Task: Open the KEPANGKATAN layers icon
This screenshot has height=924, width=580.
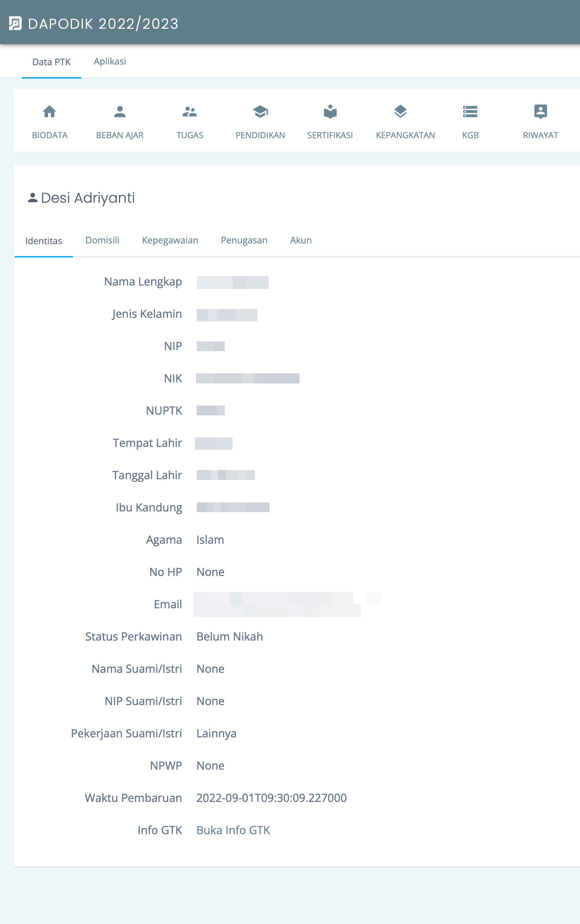Action: tap(400, 112)
